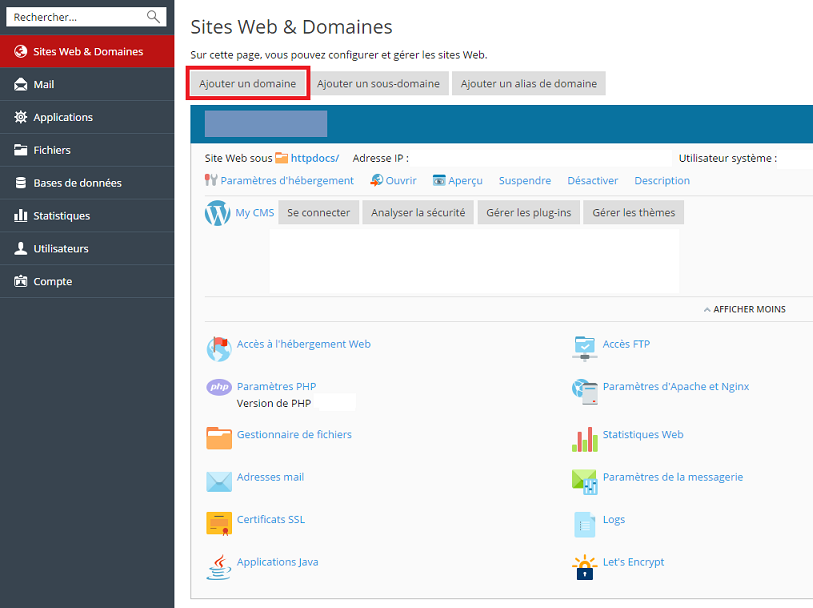This screenshot has height=608, width=813.
Task: Click the Ajouter un domaine button
Action: coord(248,83)
